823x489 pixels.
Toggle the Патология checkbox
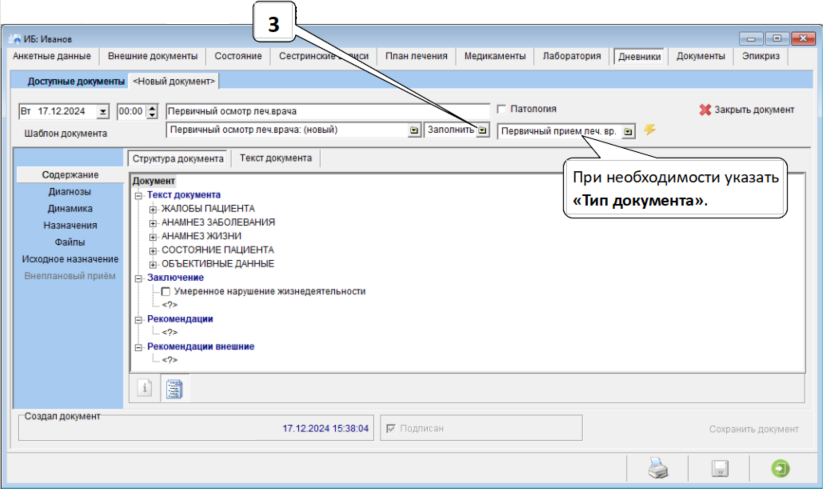point(502,109)
